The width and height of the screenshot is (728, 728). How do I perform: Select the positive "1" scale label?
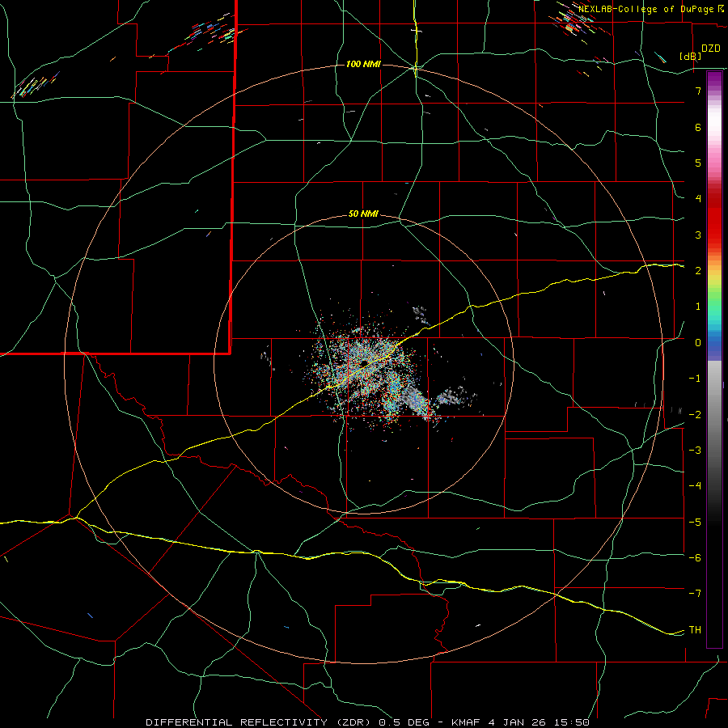[698, 307]
